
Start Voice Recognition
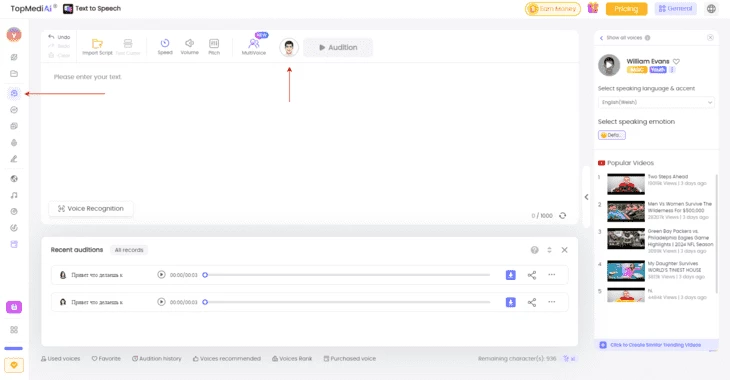[91, 209]
